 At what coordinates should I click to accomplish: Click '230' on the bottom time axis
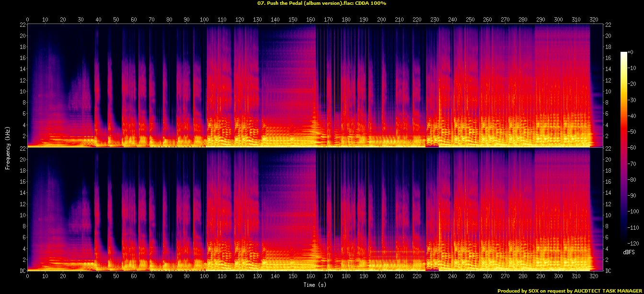point(435,276)
